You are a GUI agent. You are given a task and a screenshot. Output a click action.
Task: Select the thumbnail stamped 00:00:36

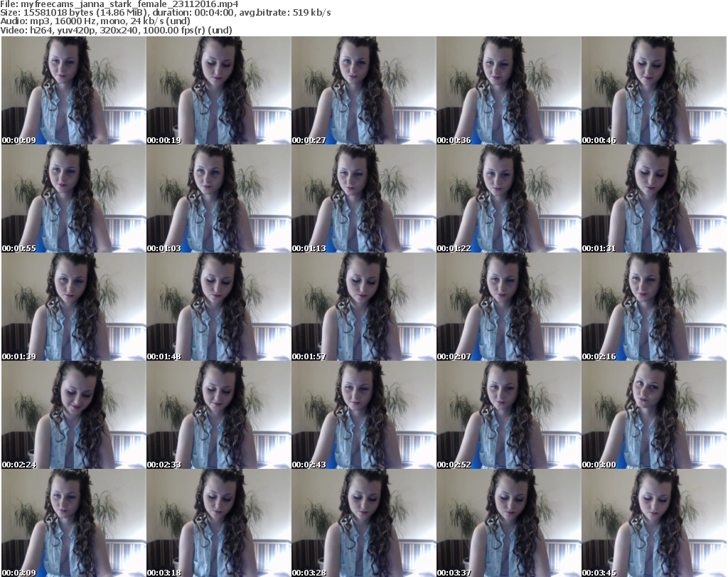tap(508, 90)
